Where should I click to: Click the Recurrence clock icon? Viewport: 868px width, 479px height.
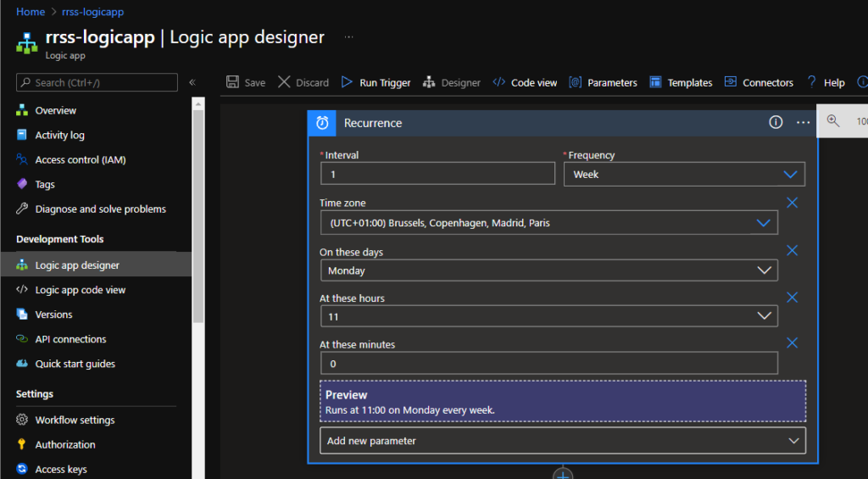point(322,123)
